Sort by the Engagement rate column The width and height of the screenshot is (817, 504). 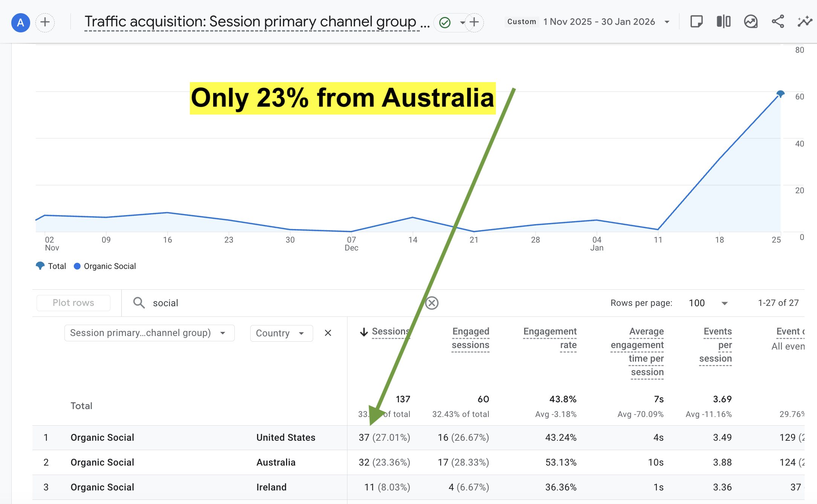click(550, 338)
